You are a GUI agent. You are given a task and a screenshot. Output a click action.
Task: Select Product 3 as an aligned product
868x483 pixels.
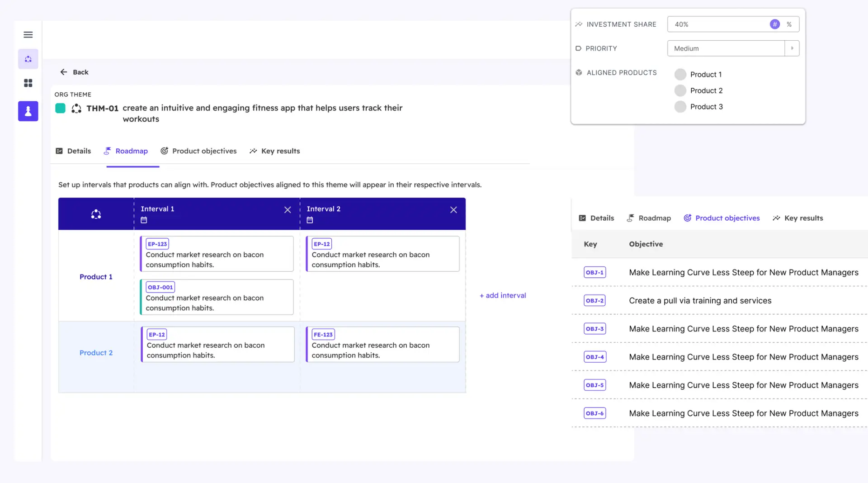click(680, 107)
